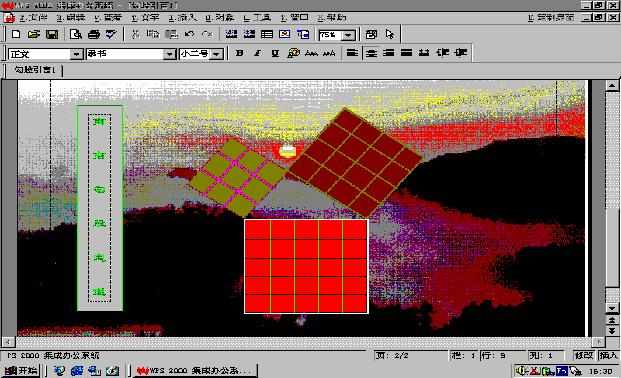Print the document using printer icon

[93, 34]
